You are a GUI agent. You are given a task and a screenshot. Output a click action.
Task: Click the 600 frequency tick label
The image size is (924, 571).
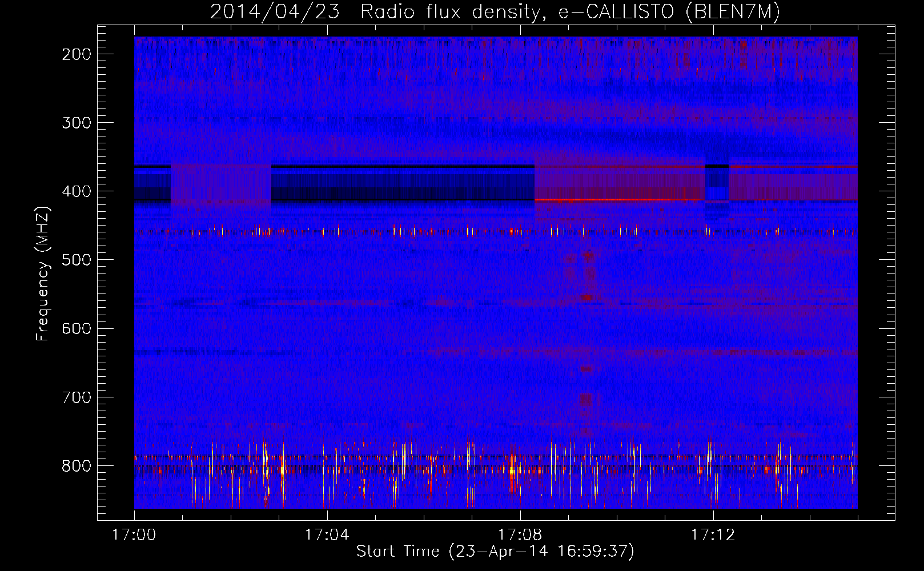[x=77, y=328]
